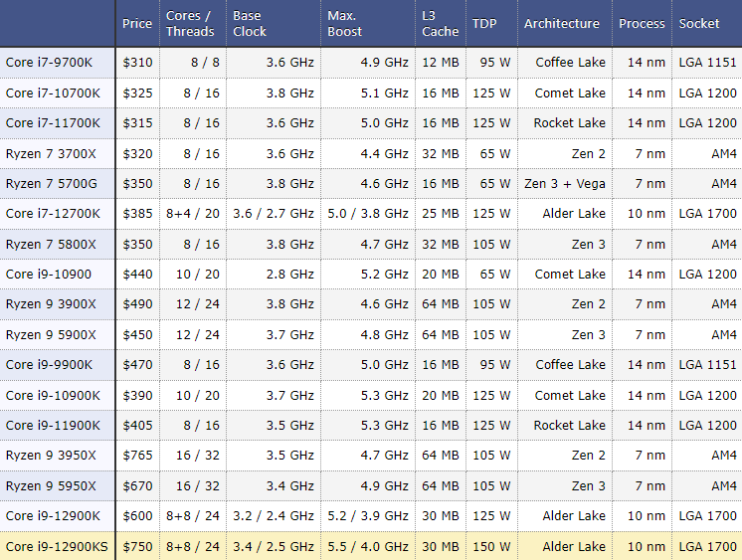
Task: Click the $765 price of Ryzen 9 3950X
Action: coord(137,455)
